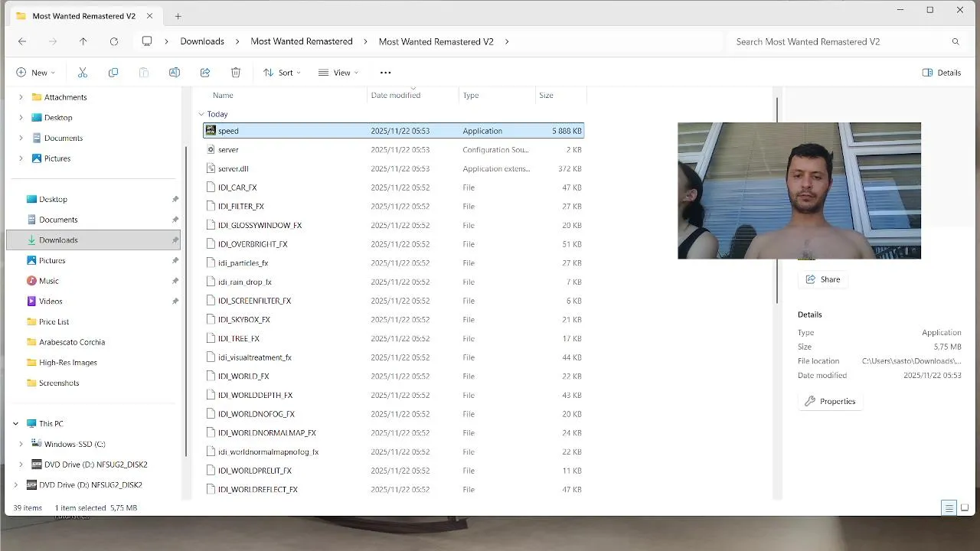The width and height of the screenshot is (980, 551).
Task: Refresh the current folder
Action: point(114,41)
